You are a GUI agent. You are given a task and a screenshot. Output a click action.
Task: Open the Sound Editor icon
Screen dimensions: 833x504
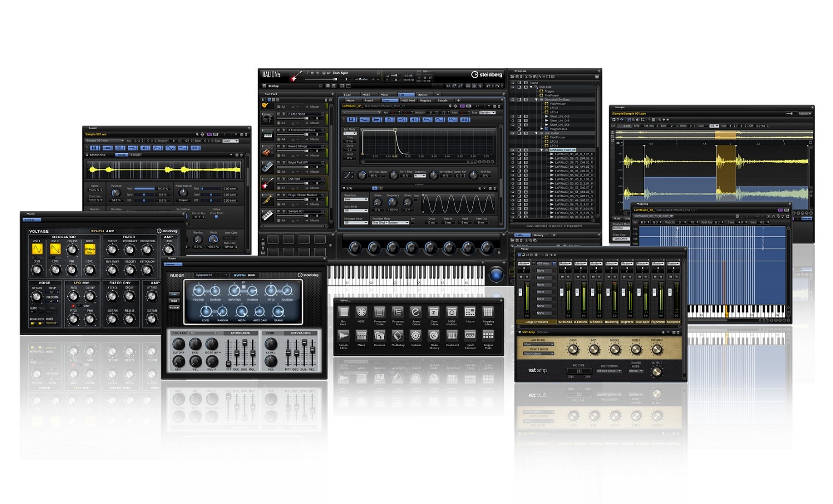click(x=416, y=312)
